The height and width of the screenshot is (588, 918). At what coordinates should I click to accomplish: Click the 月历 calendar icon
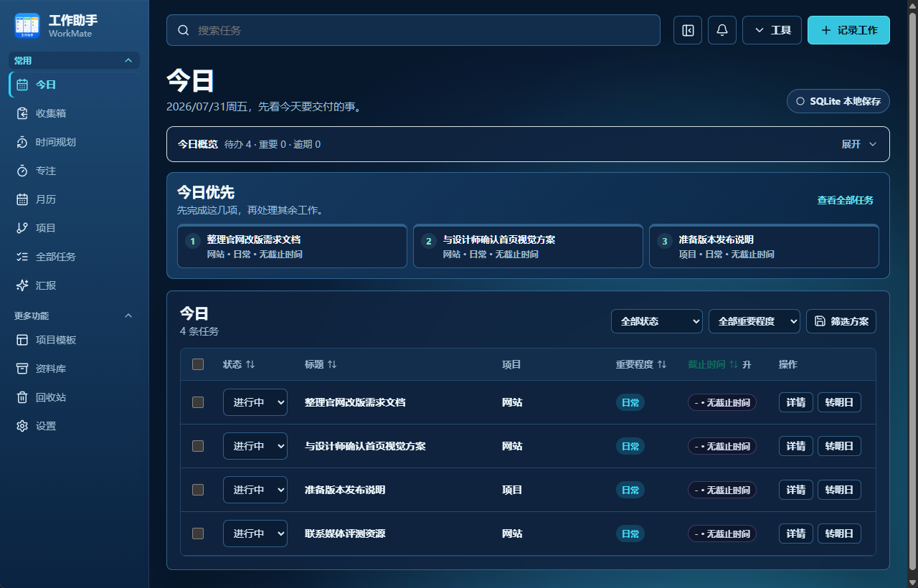22,199
